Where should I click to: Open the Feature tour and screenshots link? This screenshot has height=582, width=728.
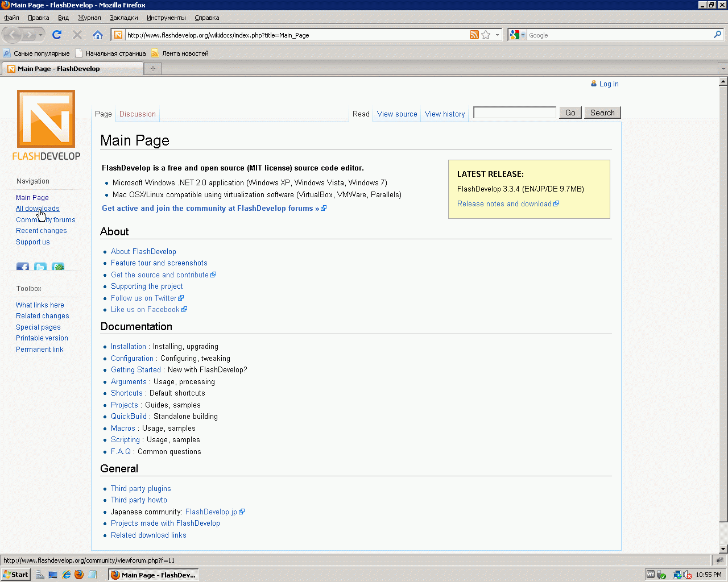coord(159,263)
